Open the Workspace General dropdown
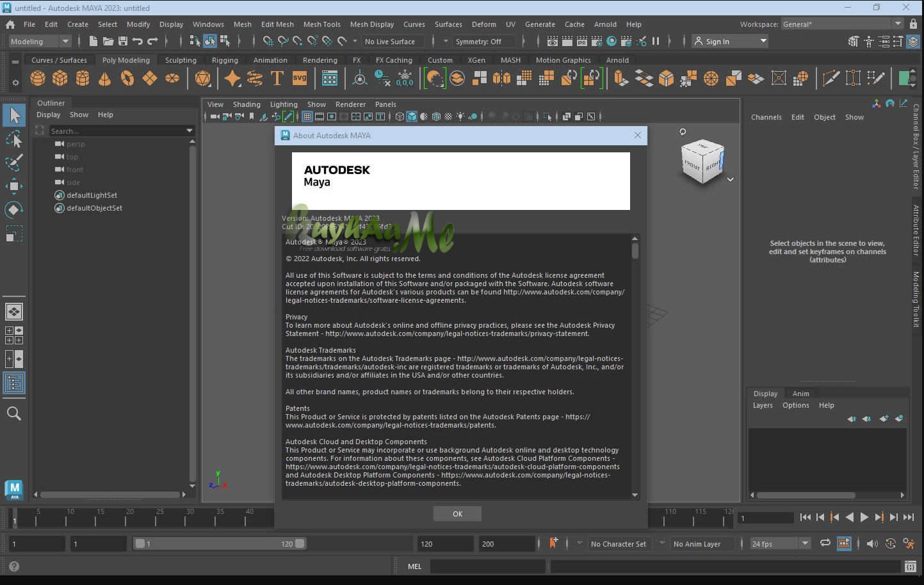This screenshot has width=924, height=585. 842,24
